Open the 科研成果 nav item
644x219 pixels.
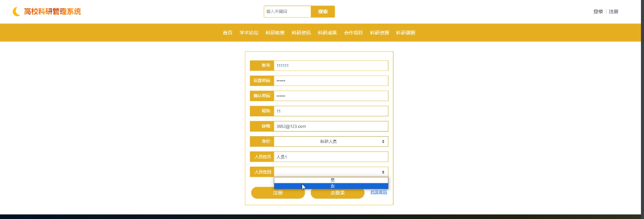coord(327,33)
